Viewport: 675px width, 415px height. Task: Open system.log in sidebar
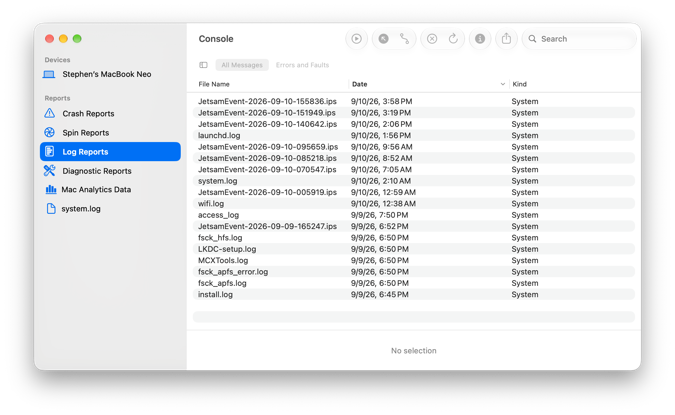click(x=110, y=209)
